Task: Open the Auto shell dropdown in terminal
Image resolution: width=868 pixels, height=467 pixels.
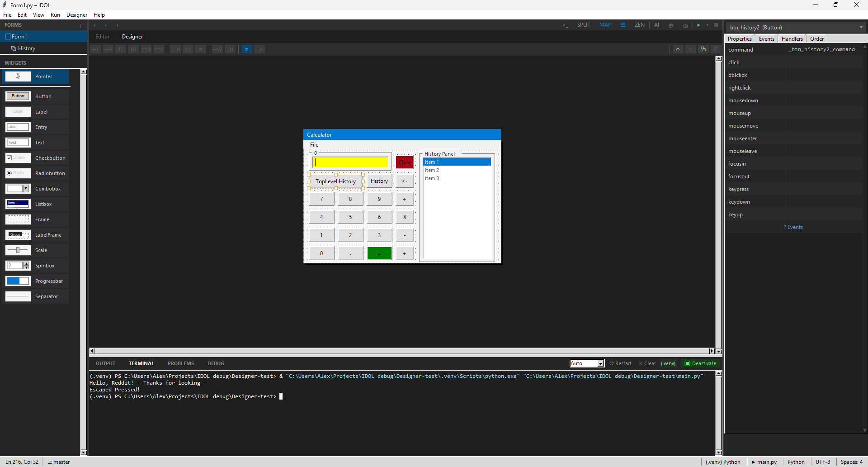Action: (587, 363)
